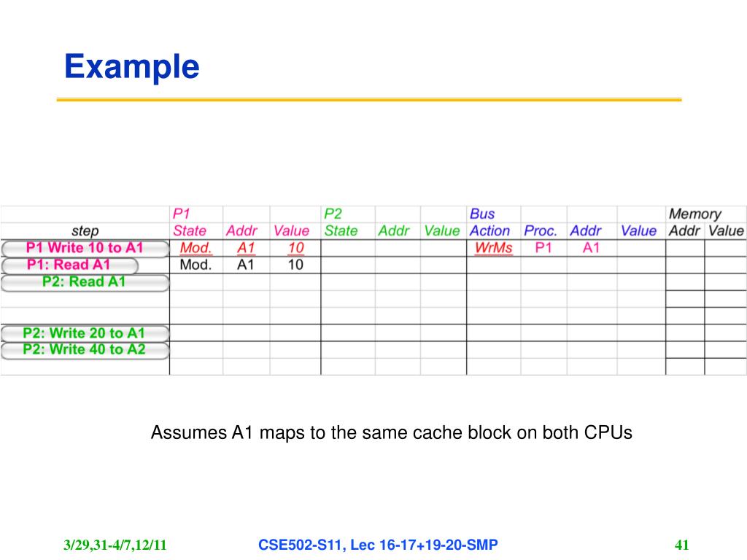Click the 'P2: Write 20 to A1' step button
This screenshot has width=747, height=560.
pos(85,333)
